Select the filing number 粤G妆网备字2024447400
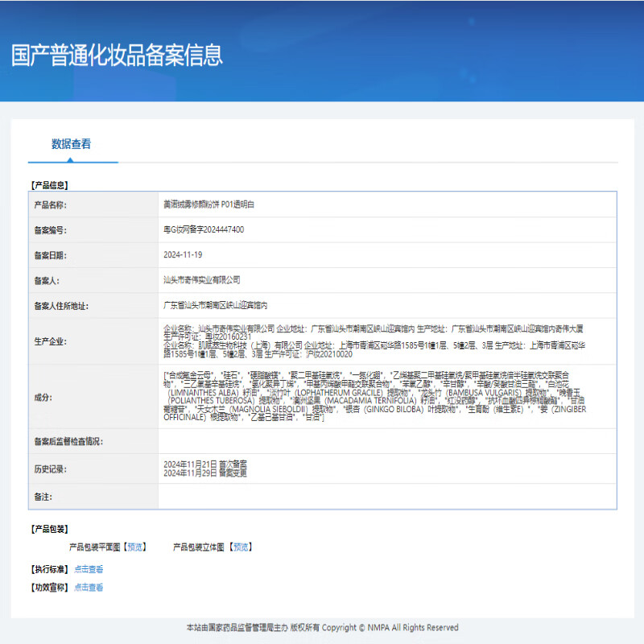The width and height of the screenshot is (644, 644). coord(204,229)
